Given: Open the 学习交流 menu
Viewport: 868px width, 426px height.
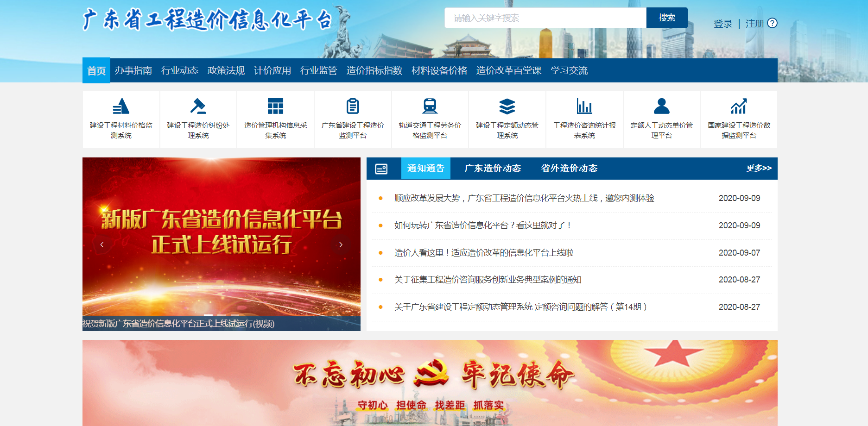Looking at the screenshot, I should [569, 70].
